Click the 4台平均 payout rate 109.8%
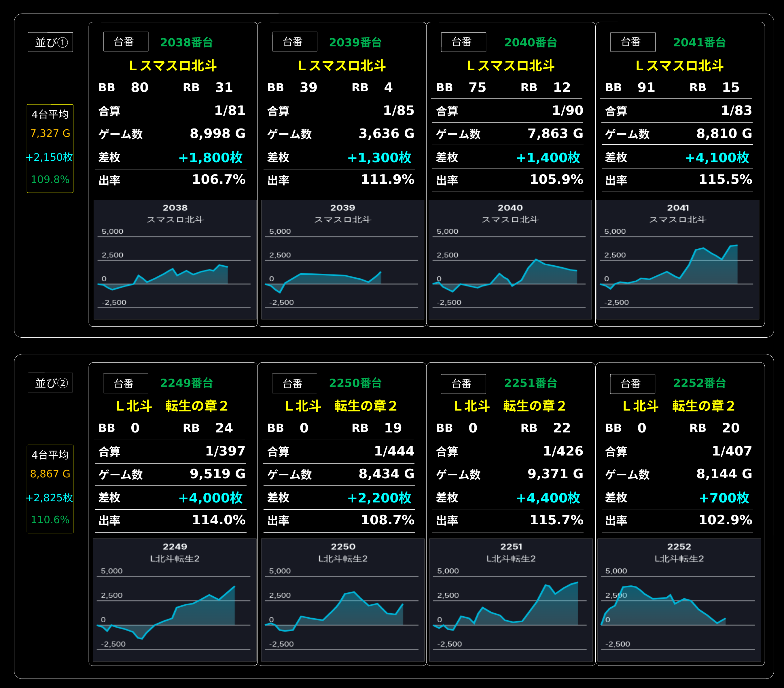 coord(50,179)
